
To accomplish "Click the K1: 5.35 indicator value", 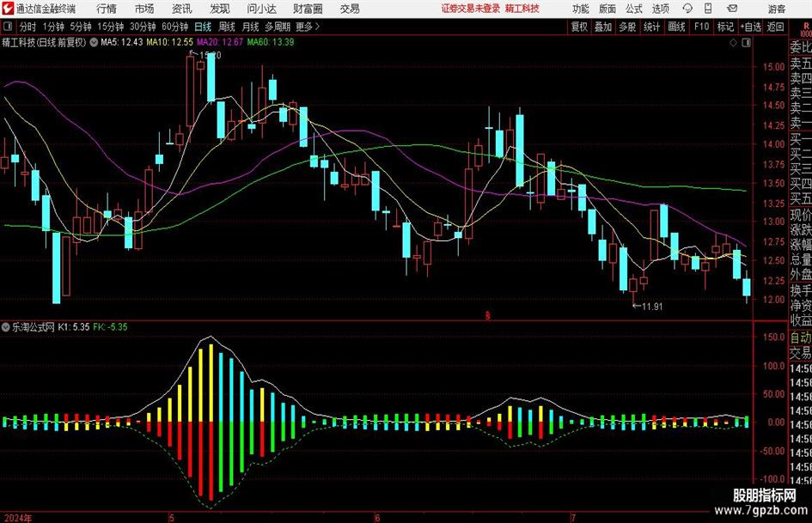I will 74,327.
